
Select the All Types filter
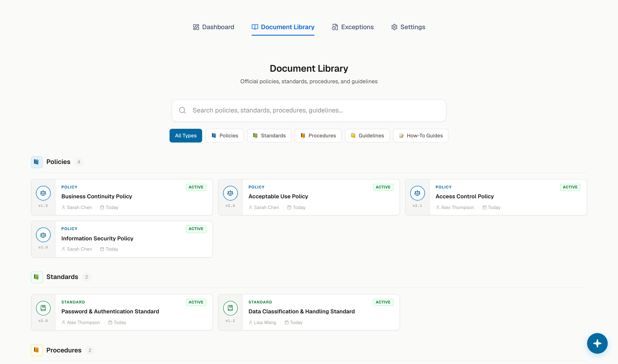(x=186, y=136)
